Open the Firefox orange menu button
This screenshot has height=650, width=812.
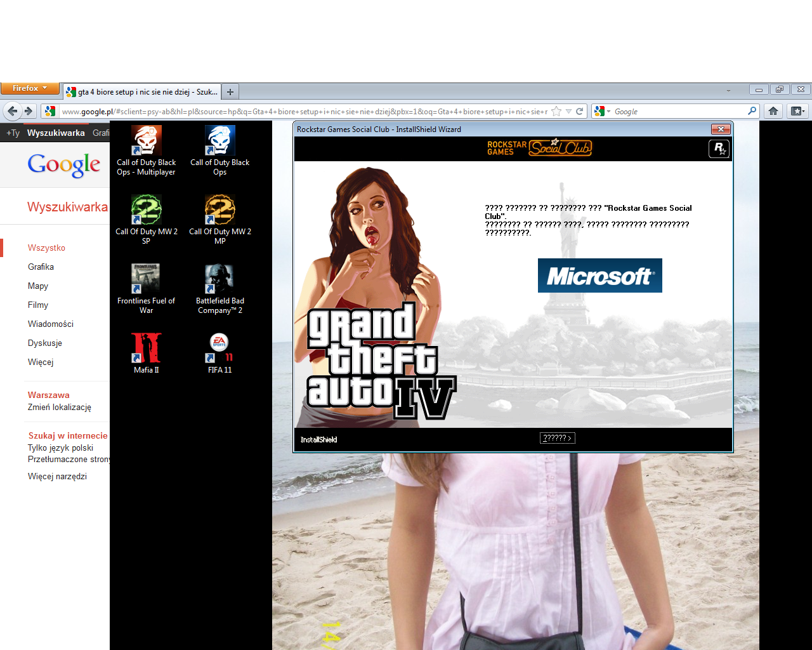point(30,88)
